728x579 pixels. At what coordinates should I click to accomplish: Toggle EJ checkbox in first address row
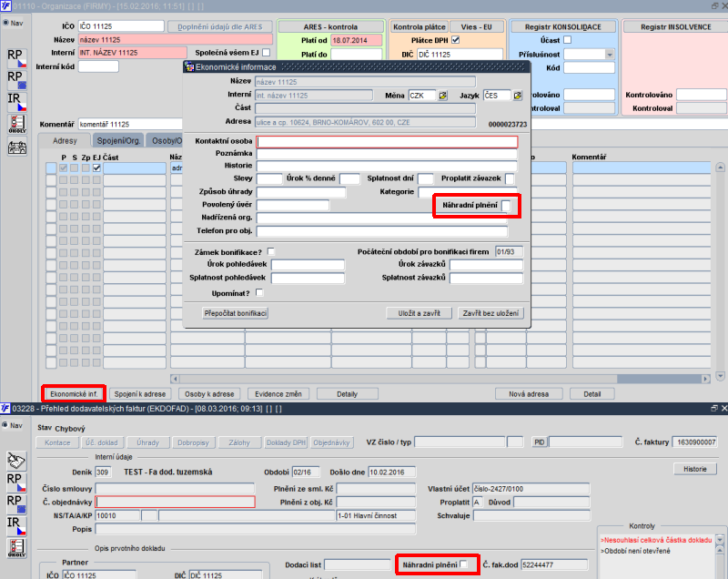tap(96, 168)
